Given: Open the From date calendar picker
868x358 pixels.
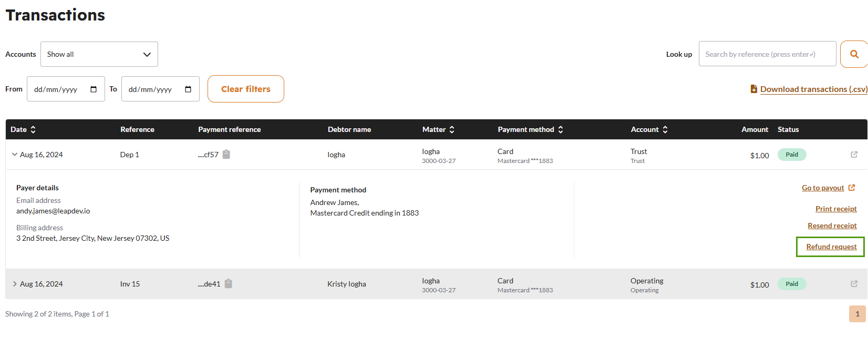Looking at the screenshot, I should [x=94, y=89].
